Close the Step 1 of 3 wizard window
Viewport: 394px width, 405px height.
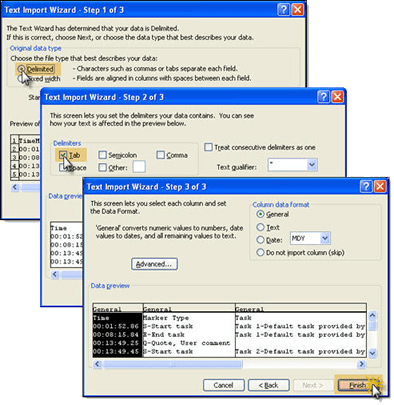click(298, 10)
